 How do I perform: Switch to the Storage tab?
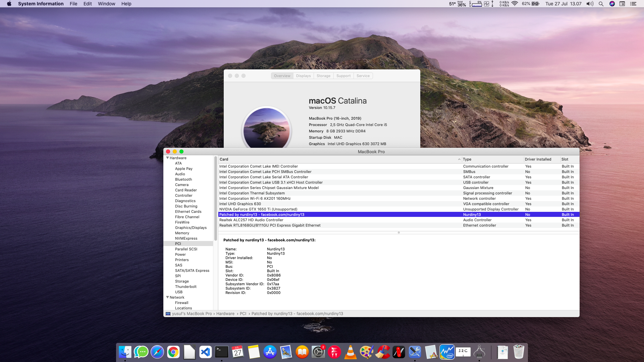point(323,76)
